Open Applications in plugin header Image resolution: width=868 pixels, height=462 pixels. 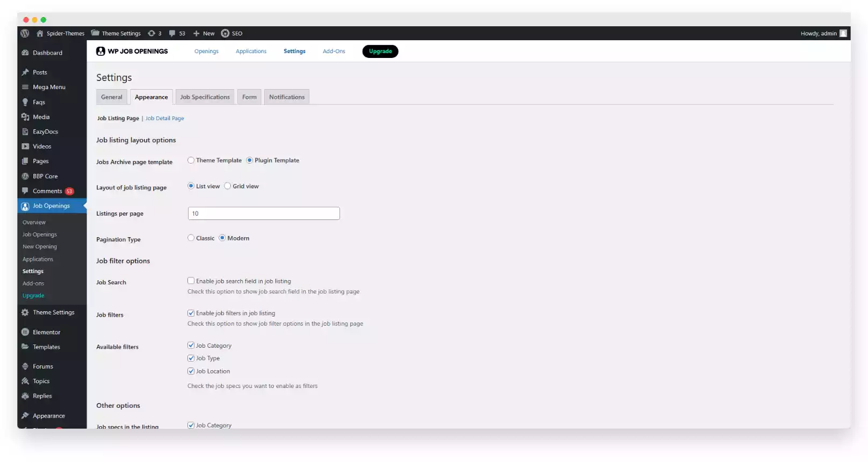pyautogui.click(x=251, y=52)
